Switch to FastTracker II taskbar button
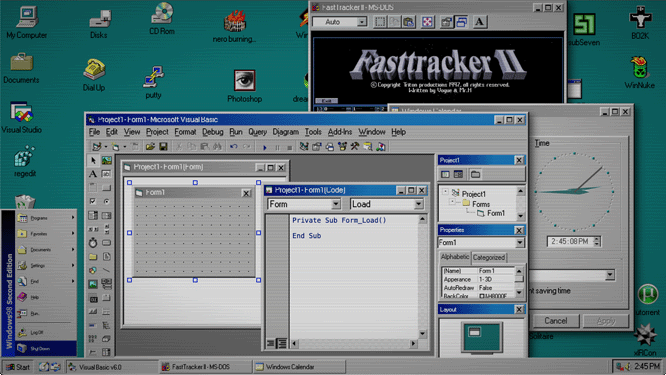This screenshot has height=375, width=666. pyautogui.click(x=205, y=367)
